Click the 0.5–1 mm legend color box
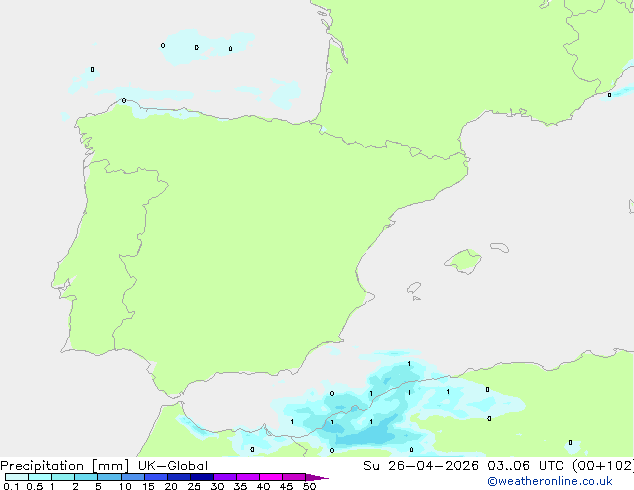Screen dimensions: 634x490 tap(40, 477)
